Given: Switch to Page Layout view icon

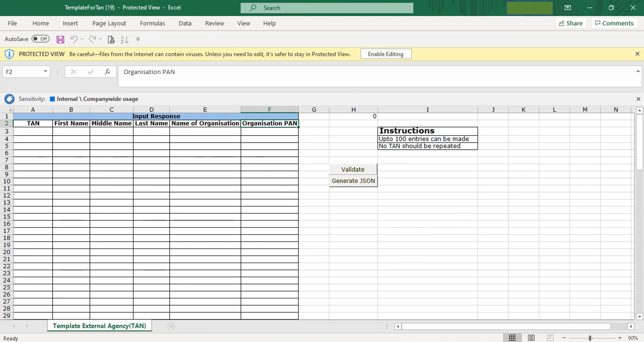Looking at the screenshot, I should point(531,338).
